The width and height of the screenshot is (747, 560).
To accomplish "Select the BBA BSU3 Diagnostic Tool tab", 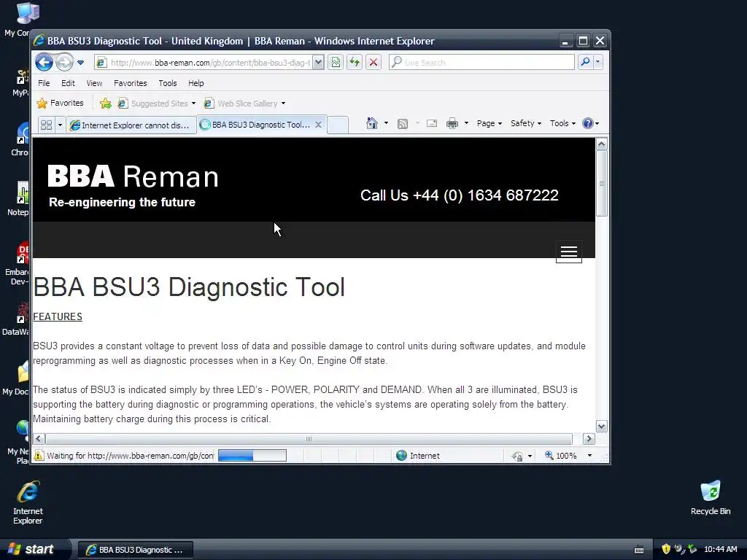I will tap(256, 125).
